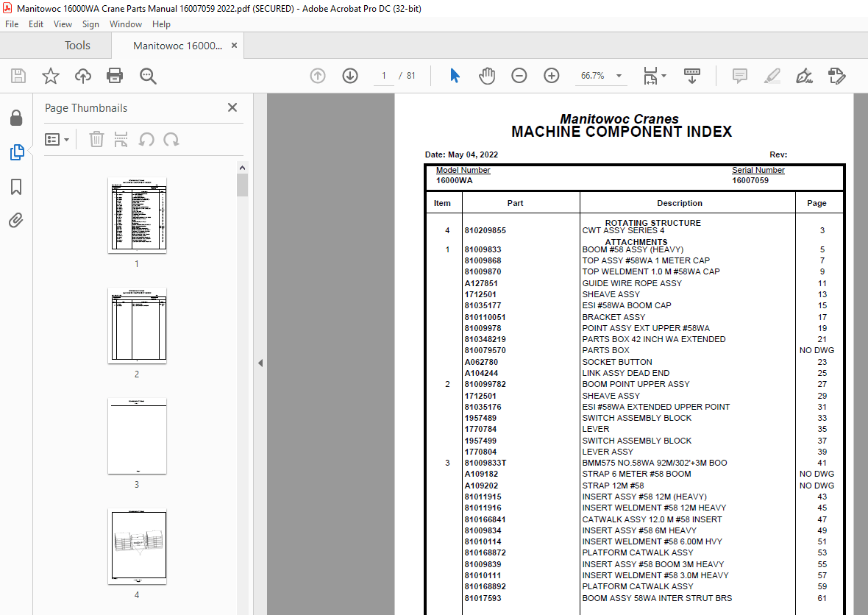Image resolution: width=868 pixels, height=615 pixels.
Task: Print the crane parts manual
Action: point(115,75)
